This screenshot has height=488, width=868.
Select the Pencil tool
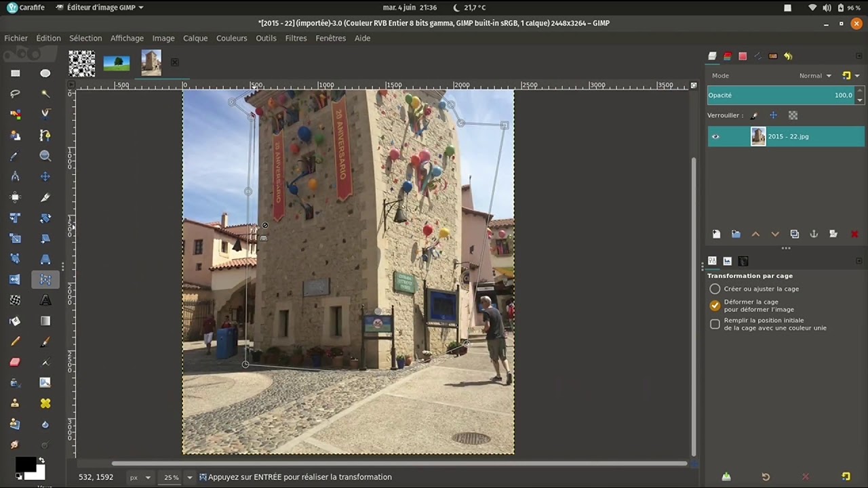15,342
